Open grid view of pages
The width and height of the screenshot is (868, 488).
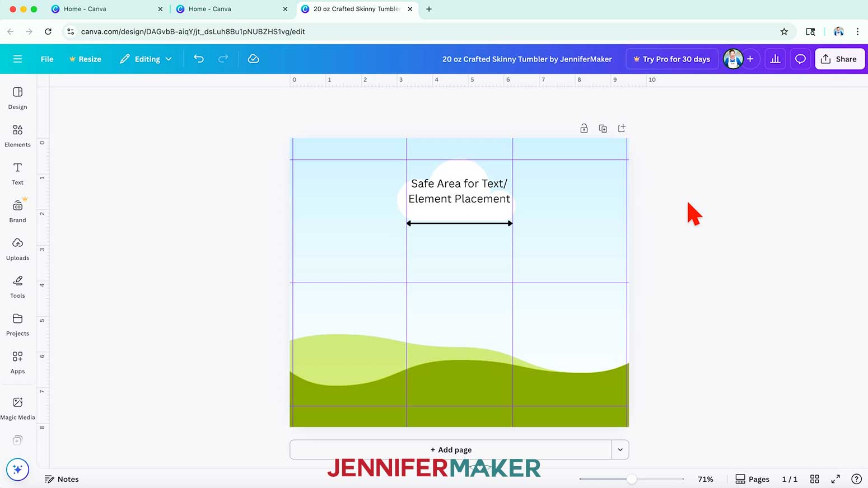(815, 479)
